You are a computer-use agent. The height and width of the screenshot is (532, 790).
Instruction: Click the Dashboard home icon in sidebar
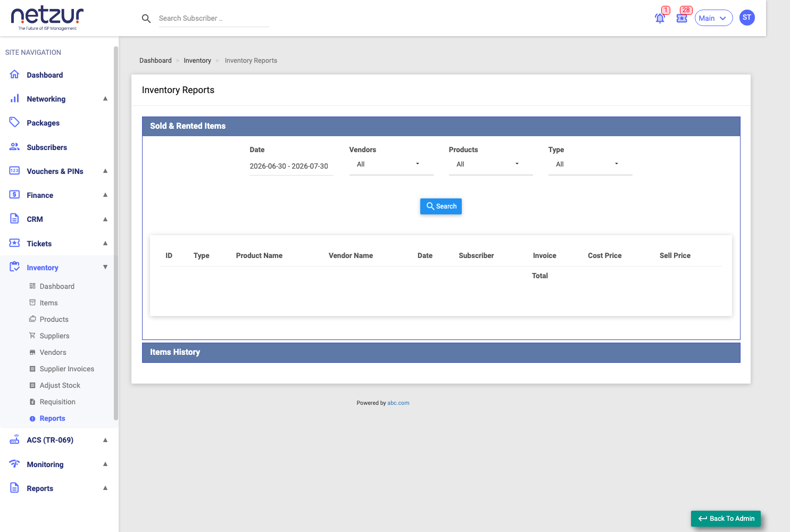click(x=14, y=74)
